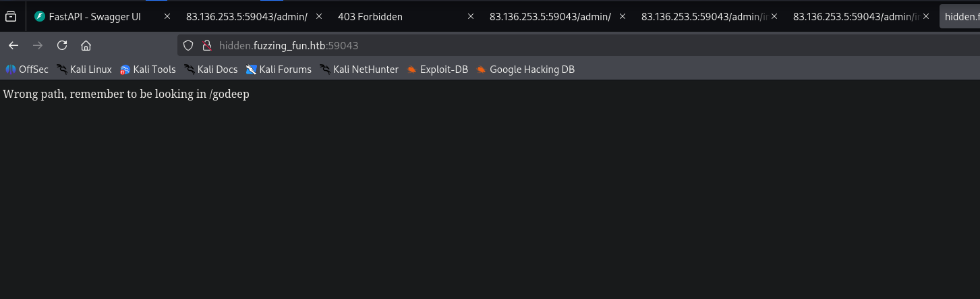Open the Kali Tools bookmark

148,70
